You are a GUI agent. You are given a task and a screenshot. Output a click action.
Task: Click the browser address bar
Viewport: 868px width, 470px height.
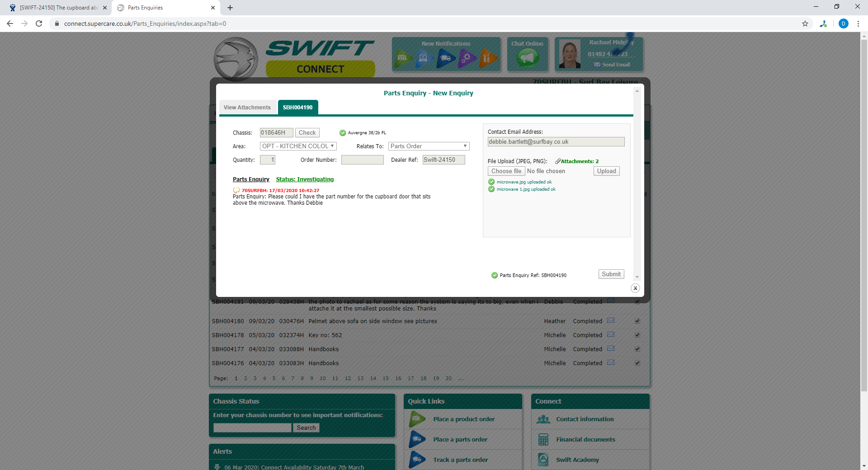click(425, 23)
